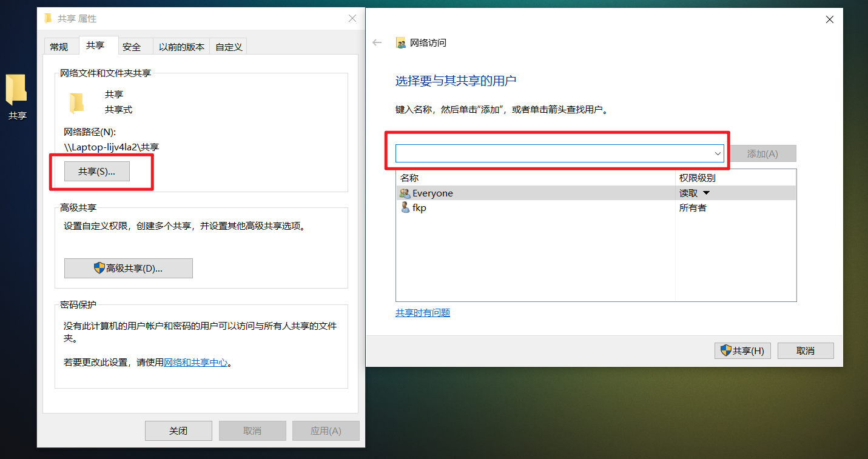Expand the user name combo box arrow

tap(718, 153)
